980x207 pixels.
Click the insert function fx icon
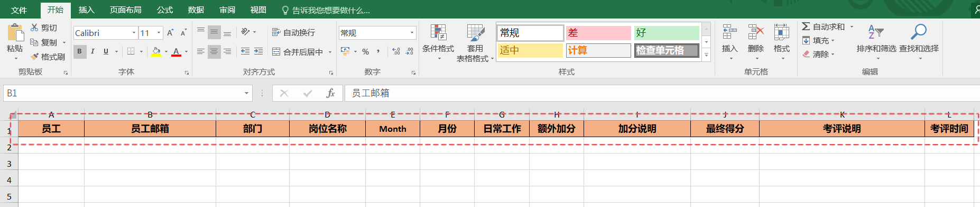330,93
